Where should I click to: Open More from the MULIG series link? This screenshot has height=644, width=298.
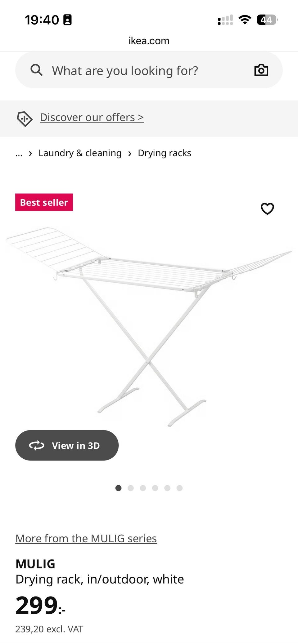[86, 539]
